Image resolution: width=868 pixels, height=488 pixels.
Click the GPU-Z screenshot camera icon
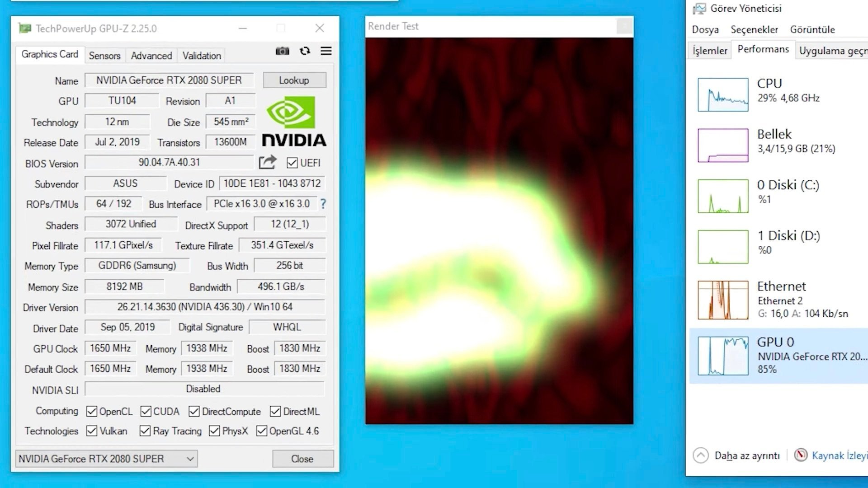pyautogui.click(x=282, y=51)
